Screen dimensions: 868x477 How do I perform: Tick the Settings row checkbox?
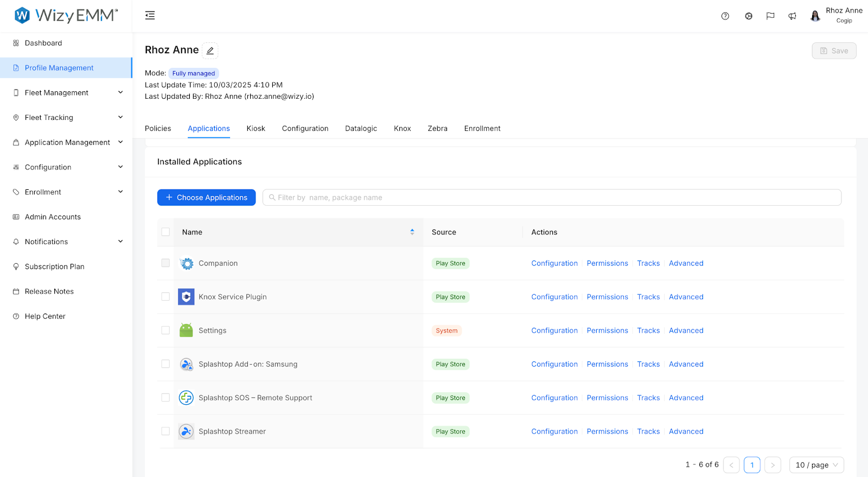coord(165,330)
